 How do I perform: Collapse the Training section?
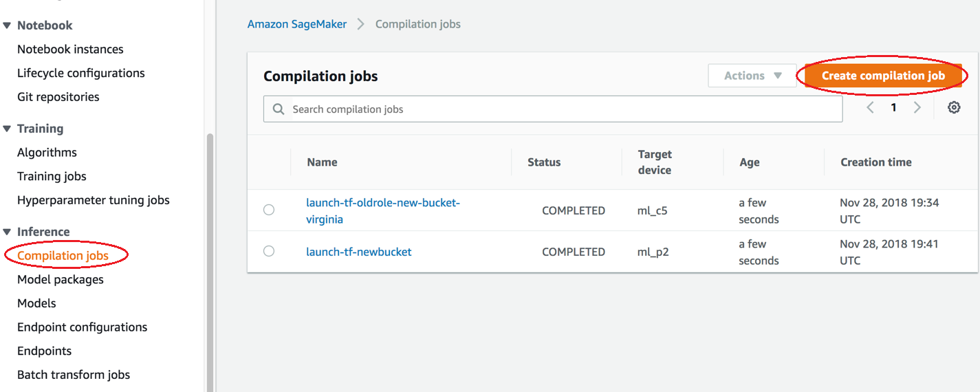pyautogui.click(x=8, y=129)
